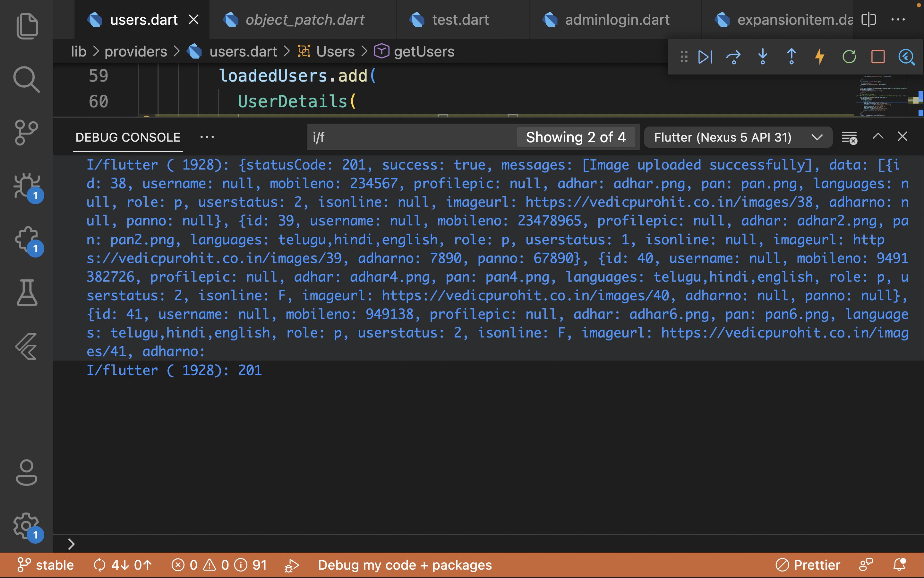Restart the debug session
This screenshot has height=578, width=924.
point(849,57)
